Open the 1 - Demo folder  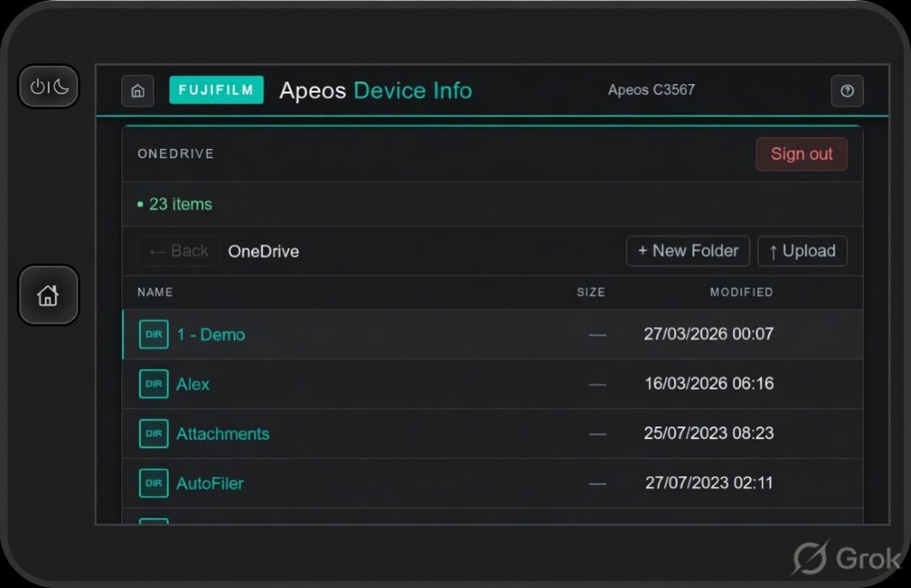(211, 334)
